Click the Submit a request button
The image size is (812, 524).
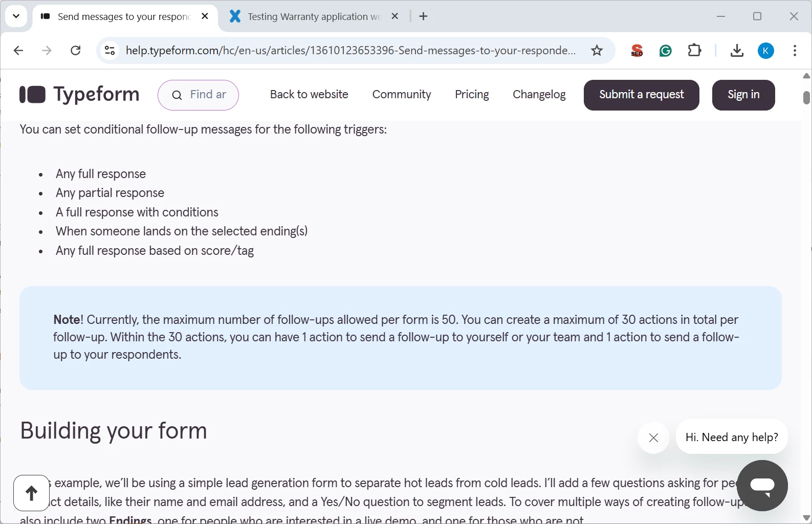(641, 95)
